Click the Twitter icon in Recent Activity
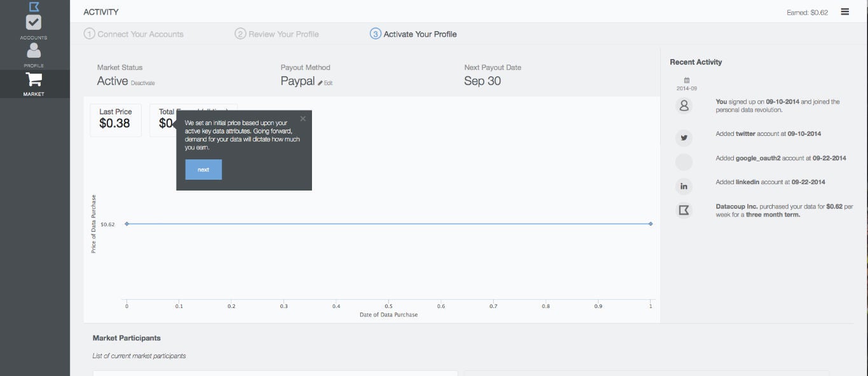The width and height of the screenshot is (868, 376). click(684, 137)
